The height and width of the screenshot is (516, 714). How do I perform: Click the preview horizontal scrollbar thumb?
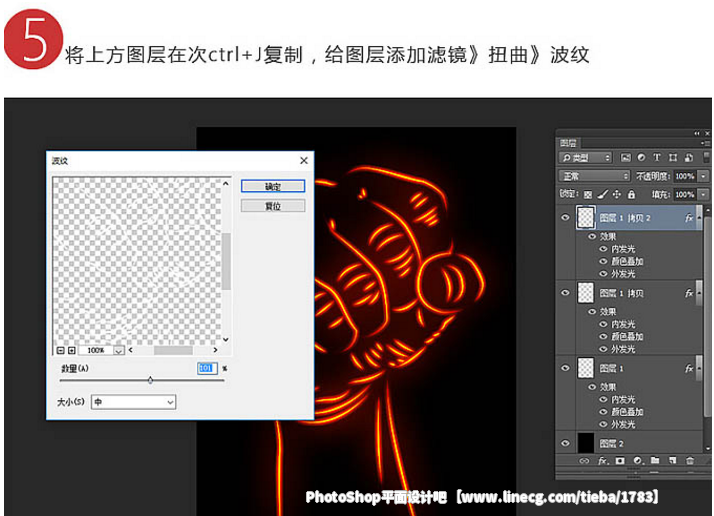click(173, 350)
